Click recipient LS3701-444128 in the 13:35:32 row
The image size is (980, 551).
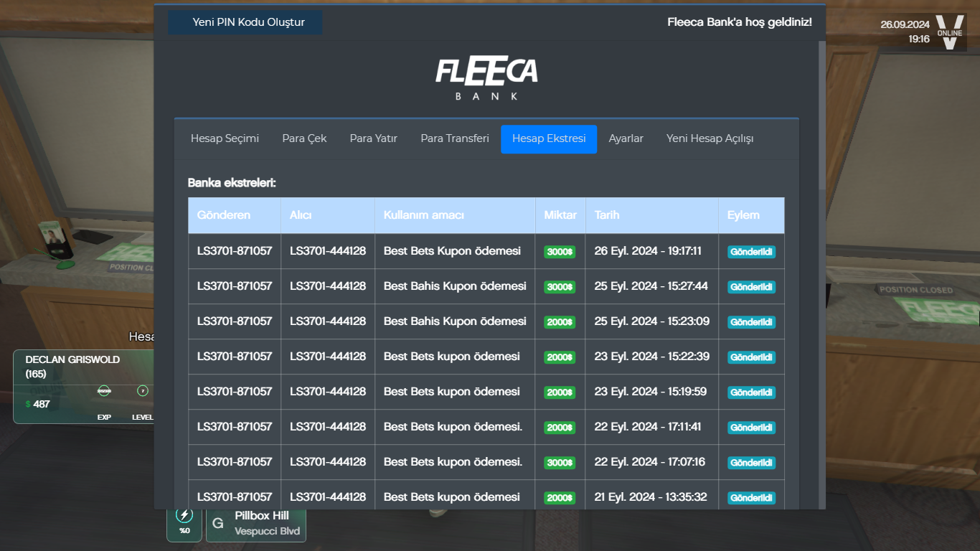click(328, 497)
